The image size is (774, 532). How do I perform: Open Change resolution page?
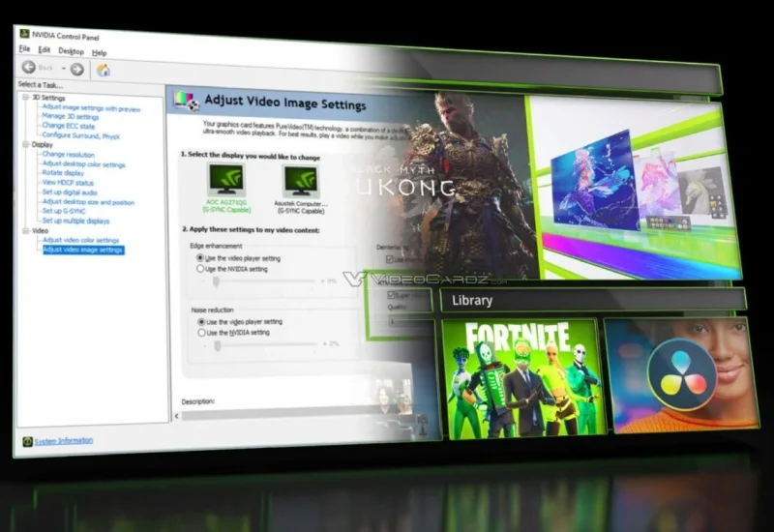68,155
